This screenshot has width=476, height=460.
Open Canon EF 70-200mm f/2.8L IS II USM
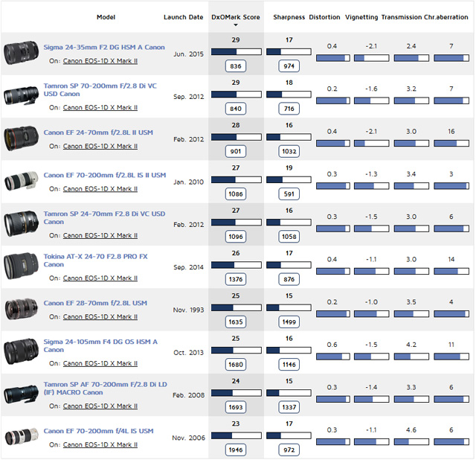(105, 175)
